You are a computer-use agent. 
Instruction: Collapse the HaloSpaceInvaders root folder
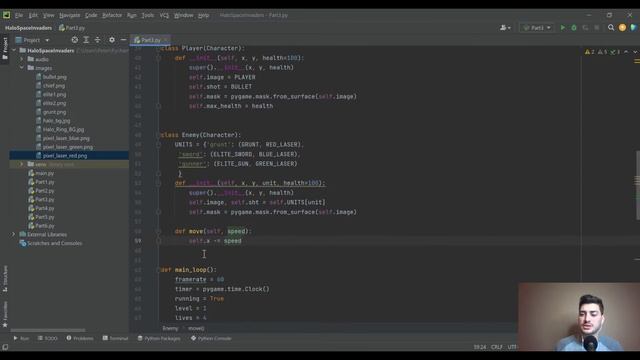14,51
